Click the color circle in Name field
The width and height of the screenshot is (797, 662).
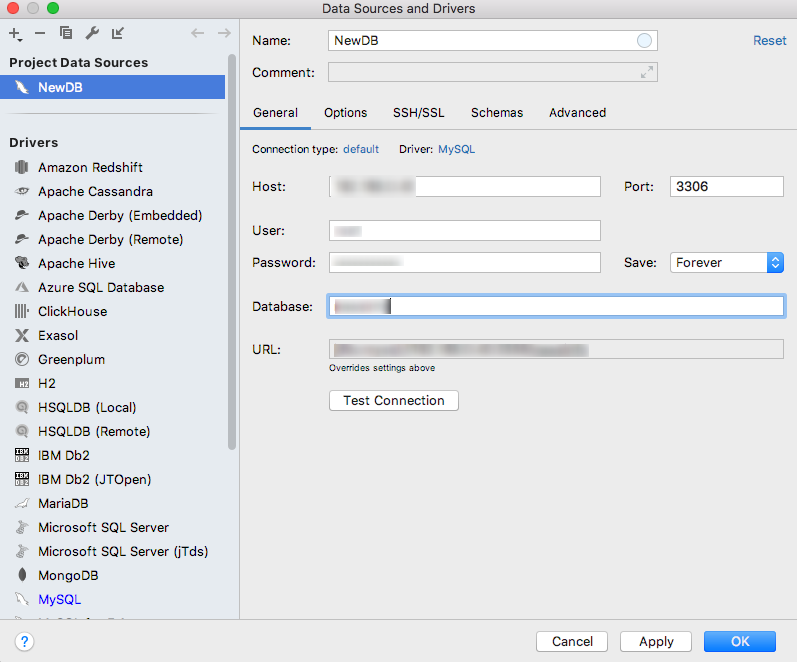644,41
